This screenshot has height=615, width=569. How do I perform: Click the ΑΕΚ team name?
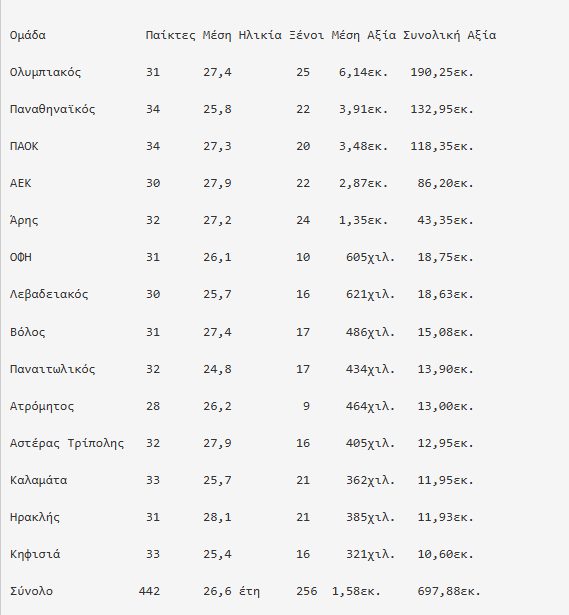(20, 183)
